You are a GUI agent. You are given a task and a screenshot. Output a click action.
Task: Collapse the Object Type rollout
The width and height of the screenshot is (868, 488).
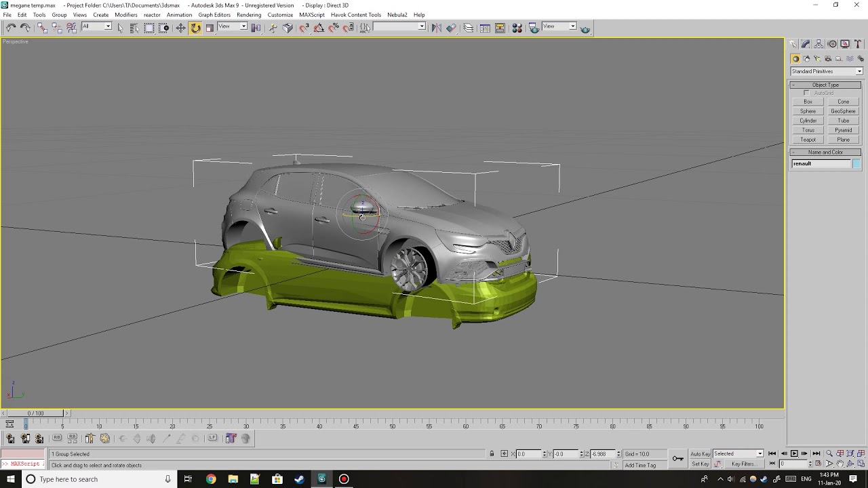(825, 85)
